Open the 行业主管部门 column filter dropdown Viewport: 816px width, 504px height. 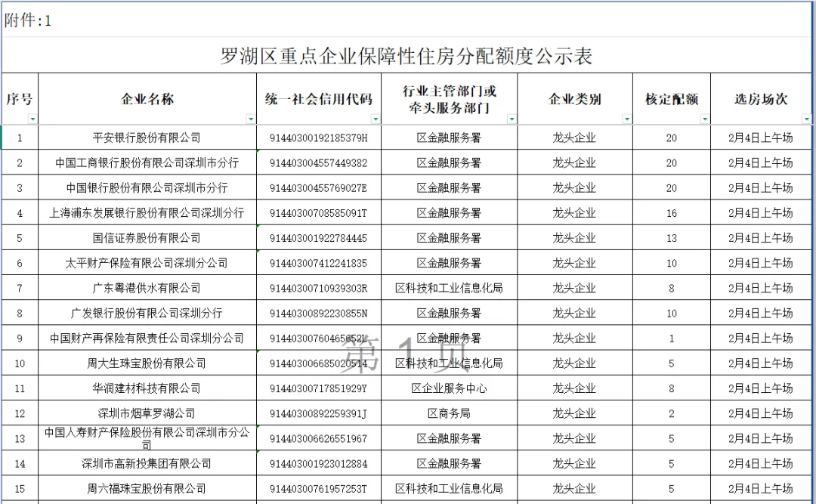(512, 119)
